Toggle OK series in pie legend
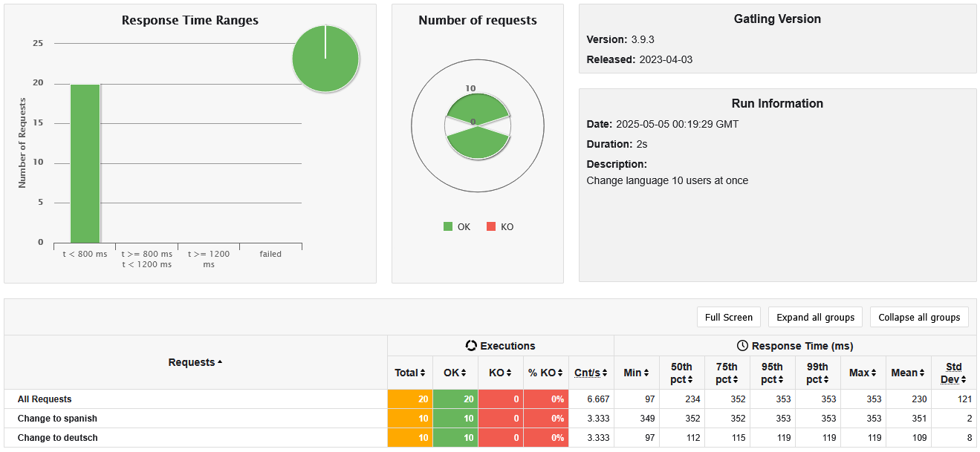This screenshot has height=452, width=980. 457,227
